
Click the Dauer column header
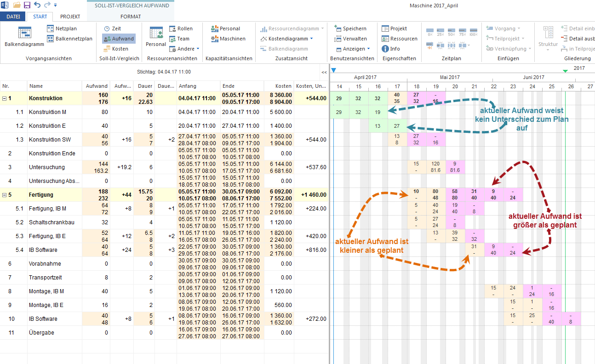(145, 86)
